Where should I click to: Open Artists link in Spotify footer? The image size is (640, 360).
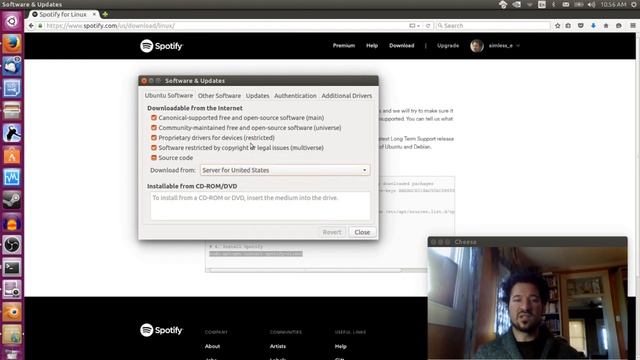click(x=278, y=346)
